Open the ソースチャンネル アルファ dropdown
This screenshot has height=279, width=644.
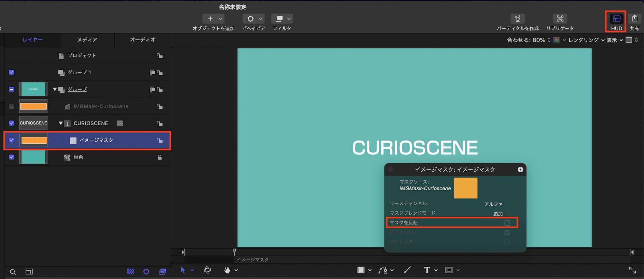tap(496, 204)
